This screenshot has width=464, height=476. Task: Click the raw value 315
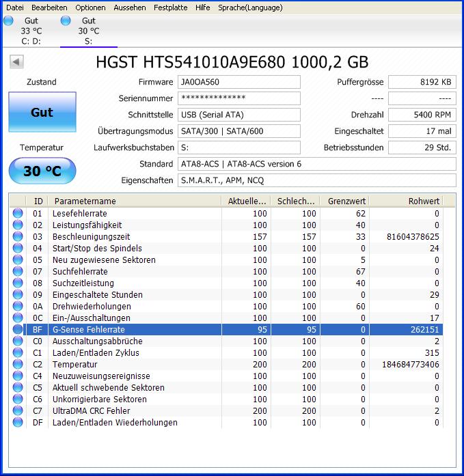tap(432, 353)
